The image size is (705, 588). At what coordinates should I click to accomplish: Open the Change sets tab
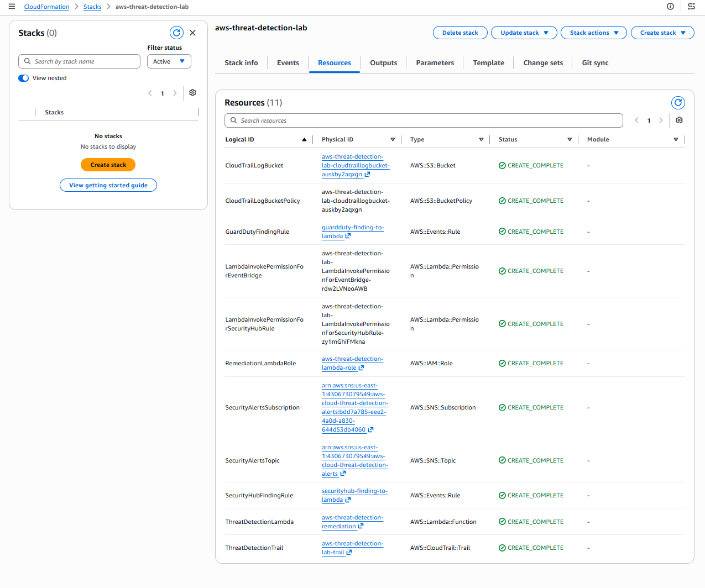click(x=543, y=63)
